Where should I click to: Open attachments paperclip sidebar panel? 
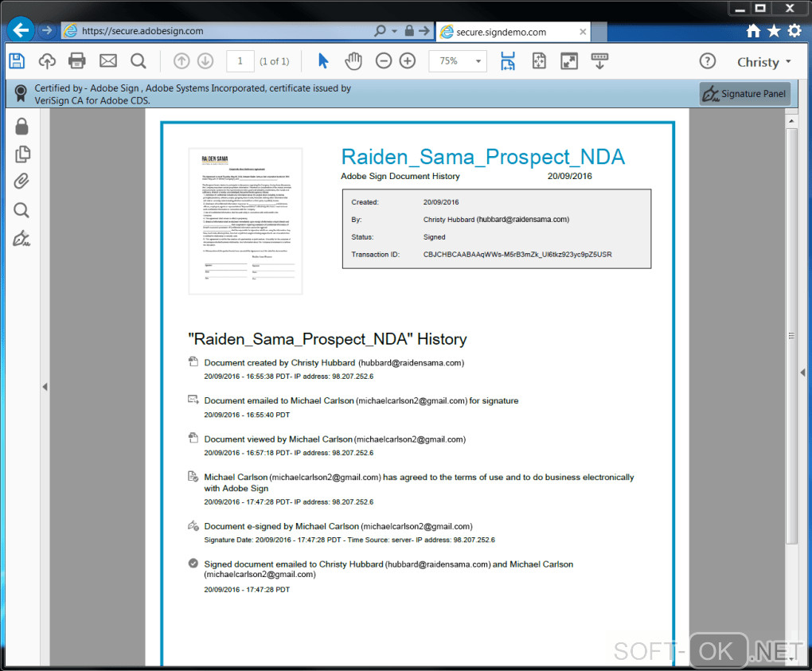[x=21, y=181]
